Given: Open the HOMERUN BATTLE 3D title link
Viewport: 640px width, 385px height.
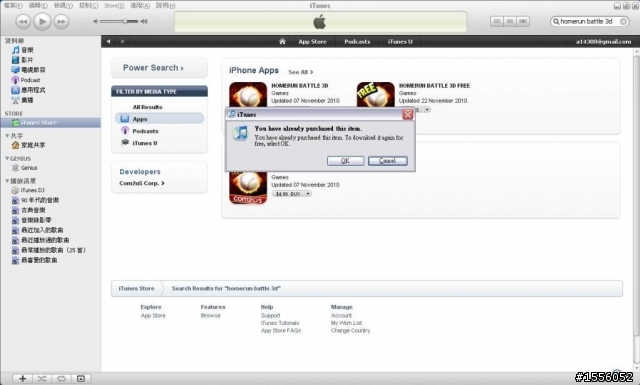Looking at the screenshot, I should pos(300,86).
